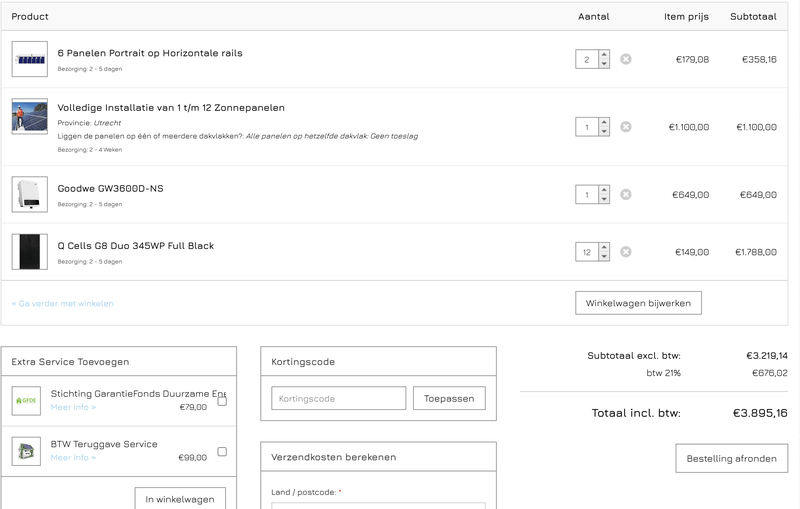This screenshot has width=800, height=509.
Task: Decrease quantity of Q Cells G8 Duo panels
Action: [604, 257]
